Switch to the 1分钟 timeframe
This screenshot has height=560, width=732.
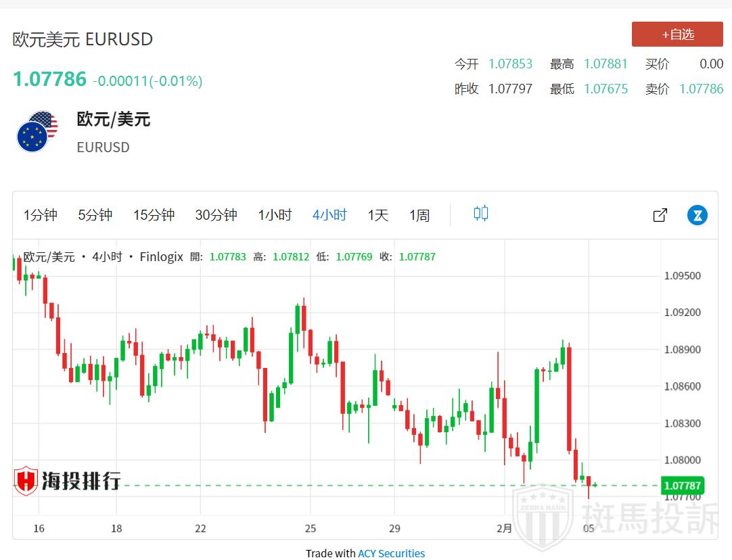[41, 215]
